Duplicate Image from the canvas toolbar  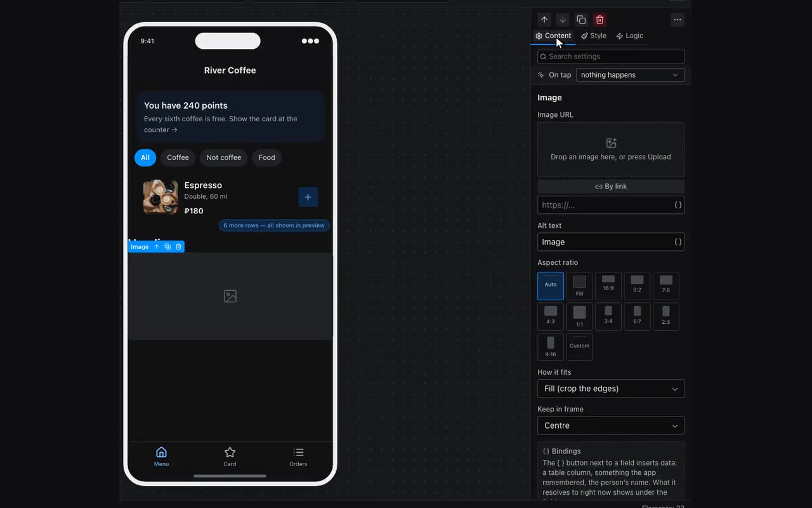[x=167, y=247]
